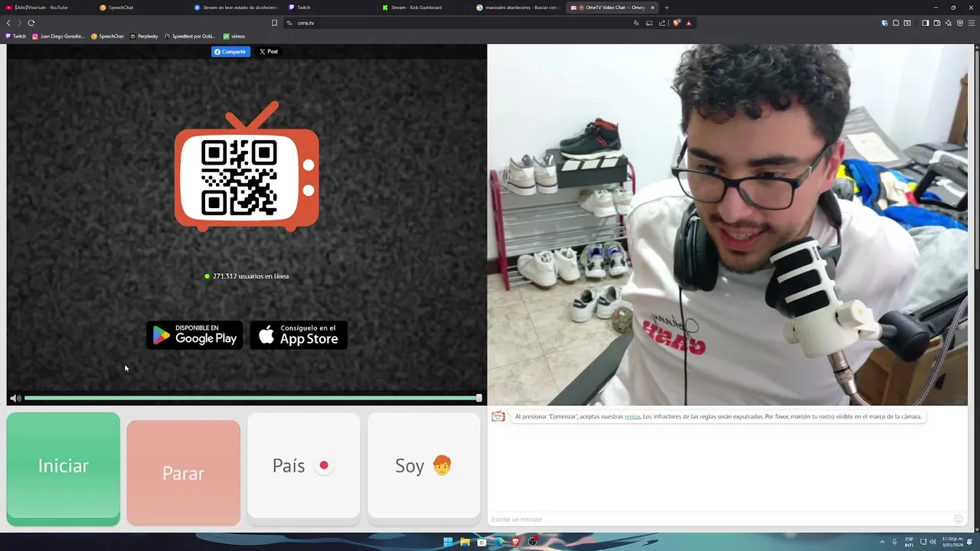This screenshot has height=551, width=980.
Task: Open OBS Studio taskbar icon
Action: (x=533, y=542)
